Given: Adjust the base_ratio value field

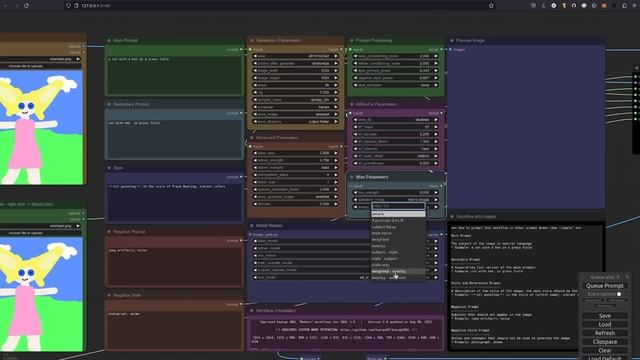Looking at the screenshot, I should click(x=296, y=153).
